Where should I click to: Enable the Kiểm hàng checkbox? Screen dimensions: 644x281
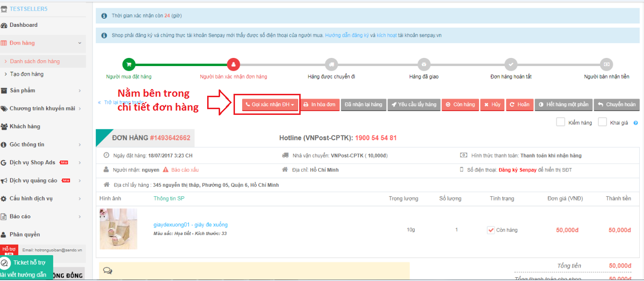click(560, 122)
